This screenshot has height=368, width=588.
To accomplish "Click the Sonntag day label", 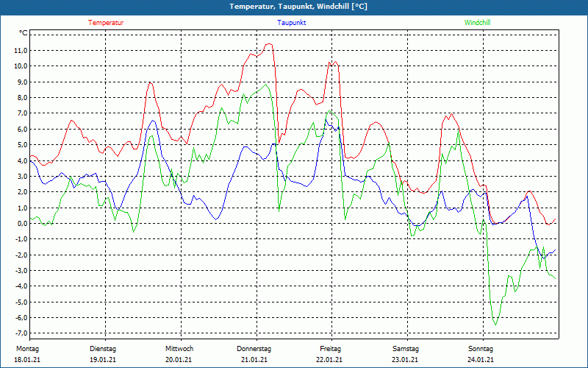I will pyautogui.click(x=481, y=349).
